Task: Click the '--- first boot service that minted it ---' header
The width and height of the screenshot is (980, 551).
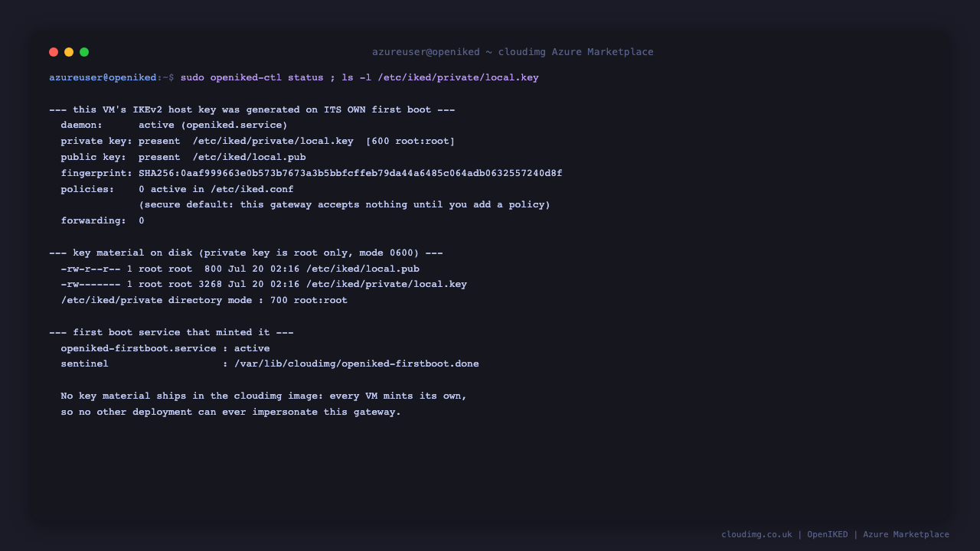Action: click(171, 333)
